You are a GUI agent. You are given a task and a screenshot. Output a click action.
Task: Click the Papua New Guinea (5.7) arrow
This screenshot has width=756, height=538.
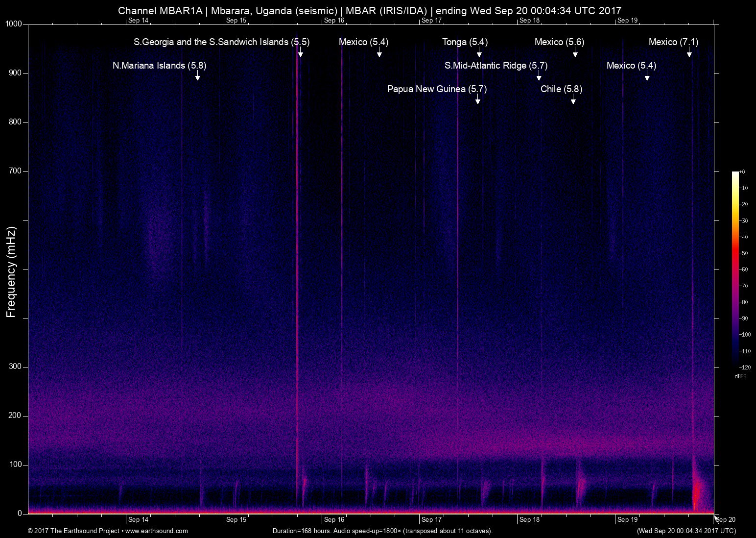[478, 100]
